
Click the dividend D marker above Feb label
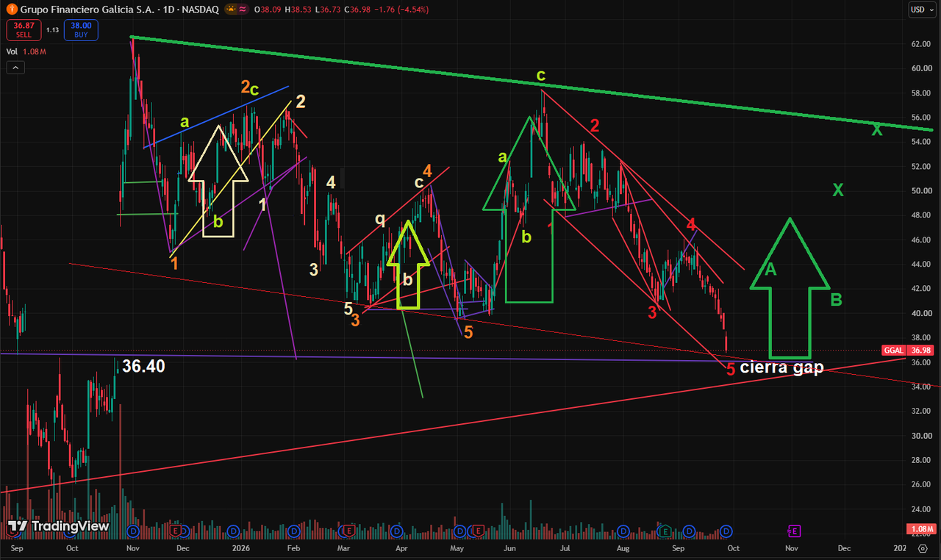(x=294, y=531)
